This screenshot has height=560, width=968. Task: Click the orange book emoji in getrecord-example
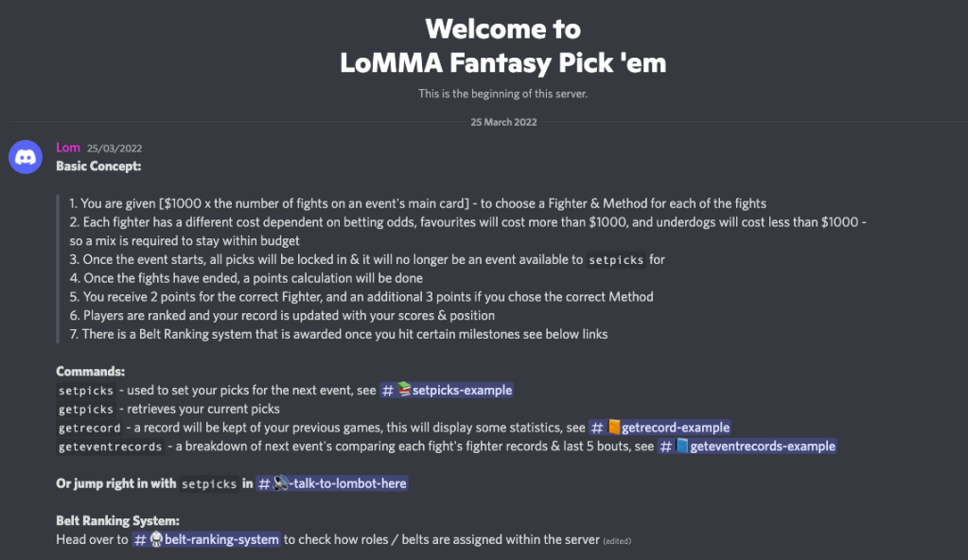[613, 428]
